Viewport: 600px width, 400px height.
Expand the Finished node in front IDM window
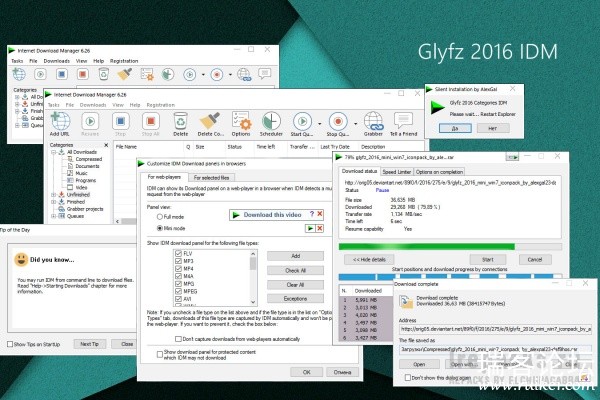(54, 202)
